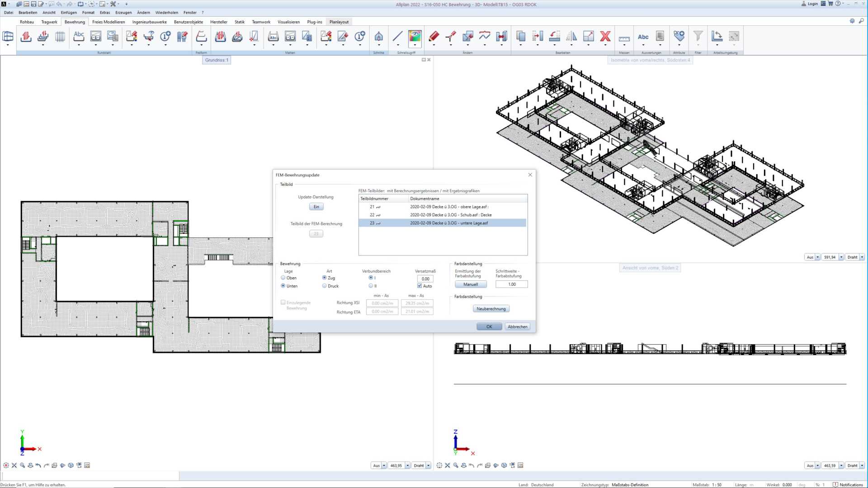The height and width of the screenshot is (488, 868).
Task: Open the colorful eye quick-access tool
Action: coord(415,37)
